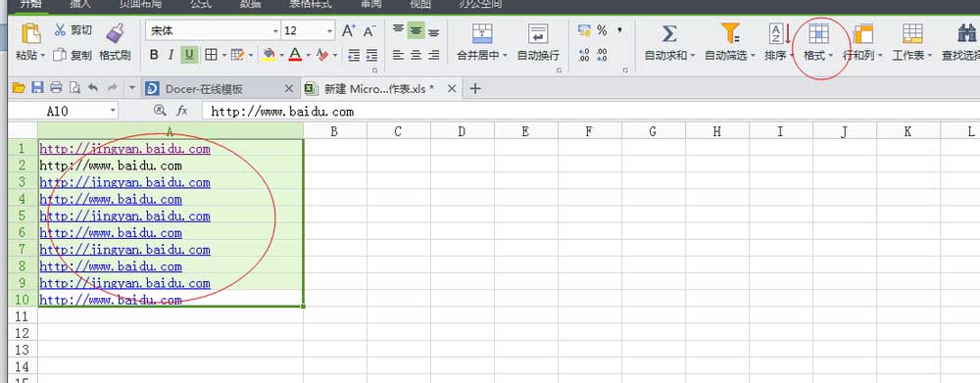Image resolution: width=980 pixels, height=383 pixels.
Task: Expand the name box A10 dropdown
Action: pyautogui.click(x=113, y=111)
